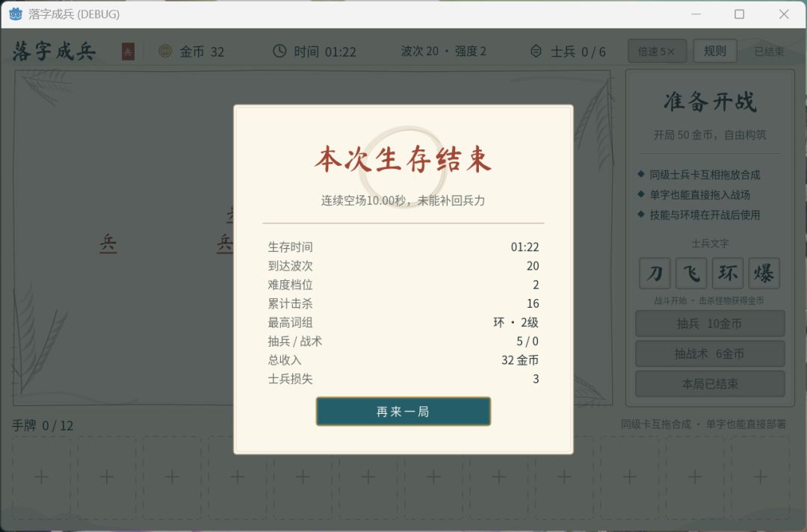Click the 手牌 0 / 12 label
This screenshot has width=807, height=532.
43,425
